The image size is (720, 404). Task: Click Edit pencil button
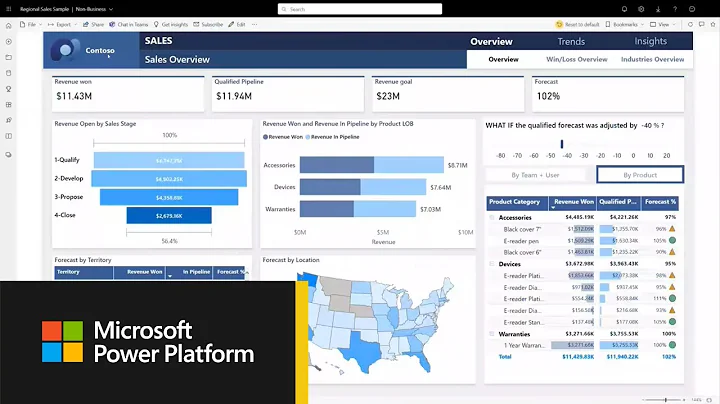coord(237,24)
